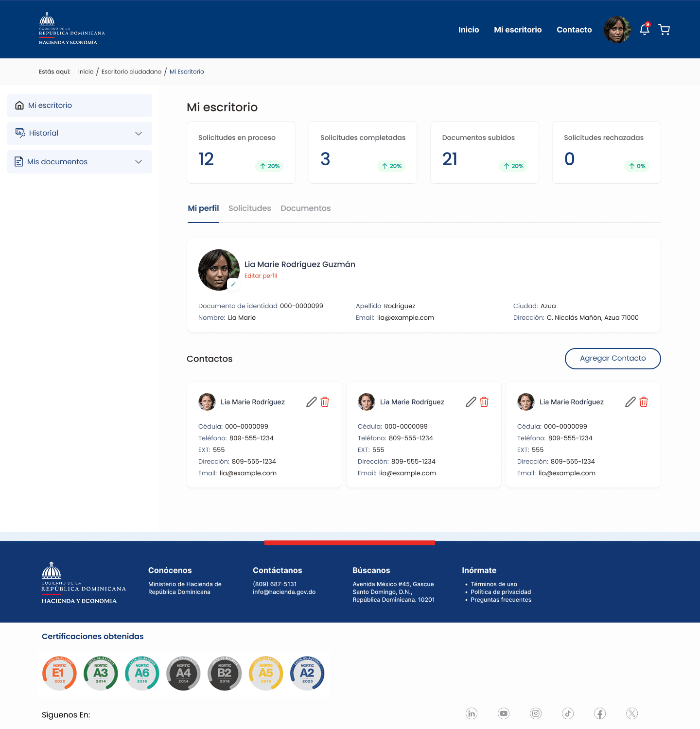Open Preguntas frecuentes footer link
Screen dimensions: 700x729
(501, 600)
